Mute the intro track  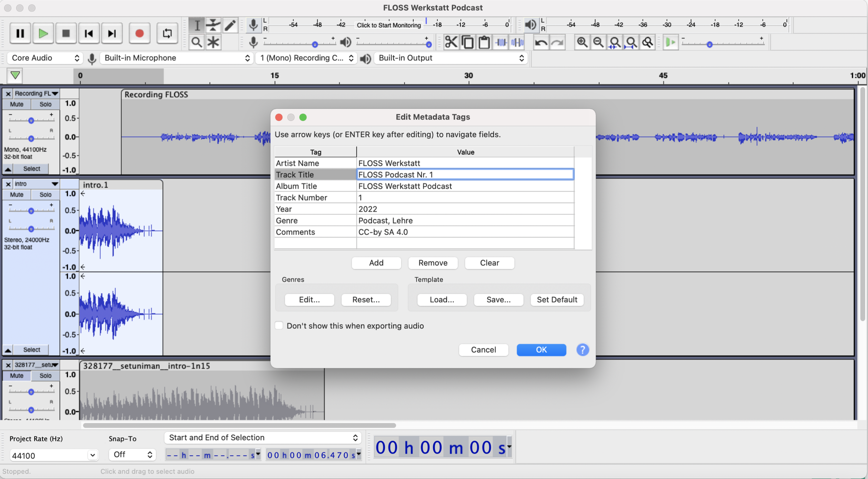point(17,195)
